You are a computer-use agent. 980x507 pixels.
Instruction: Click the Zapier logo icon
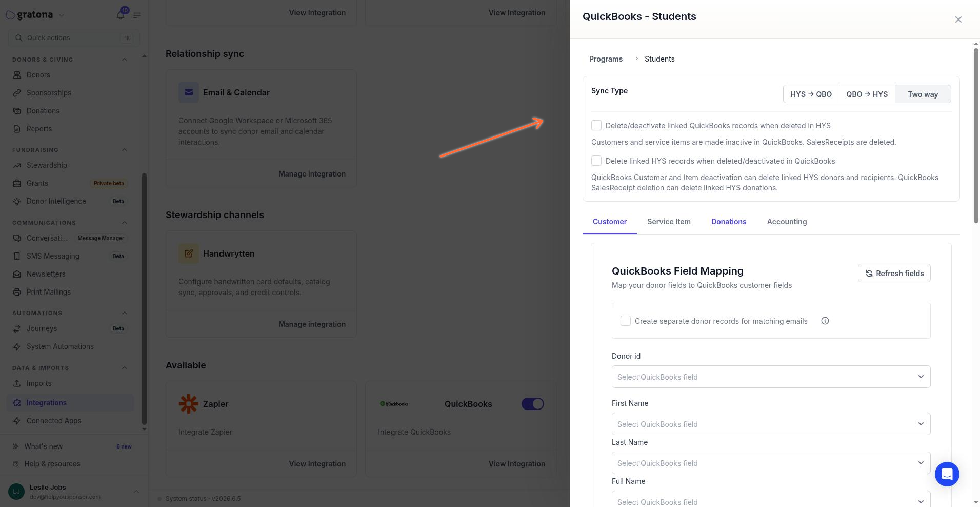click(189, 404)
